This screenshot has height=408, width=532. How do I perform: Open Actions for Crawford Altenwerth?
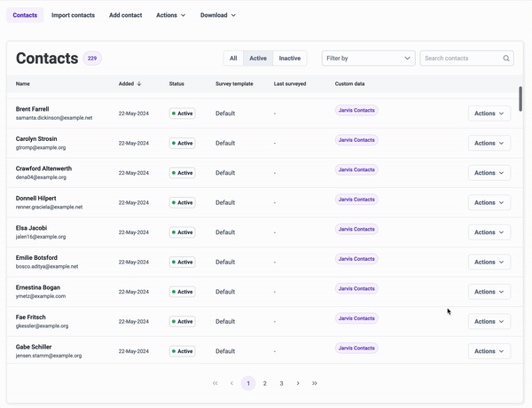[x=489, y=173]
